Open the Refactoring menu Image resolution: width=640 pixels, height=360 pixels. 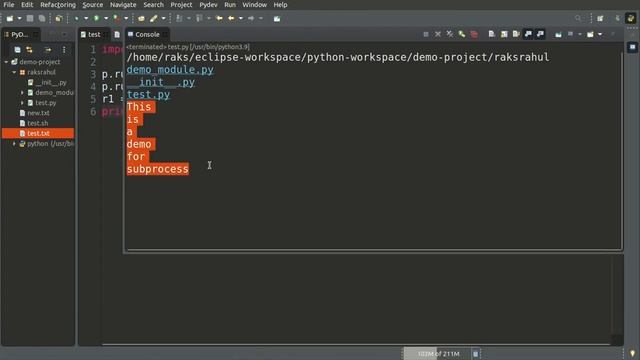pyautogui.click(x=58, y=5)
